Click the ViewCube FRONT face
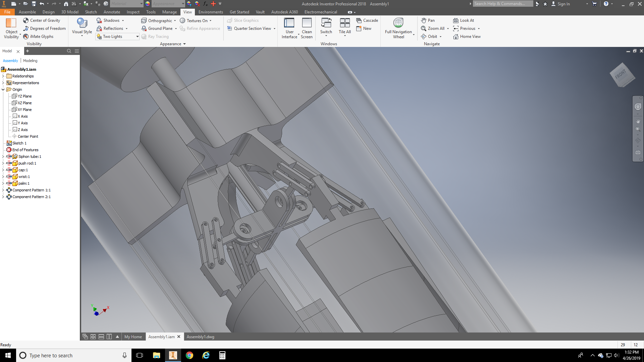Screen dimensions: 644x362 point(621,74)
